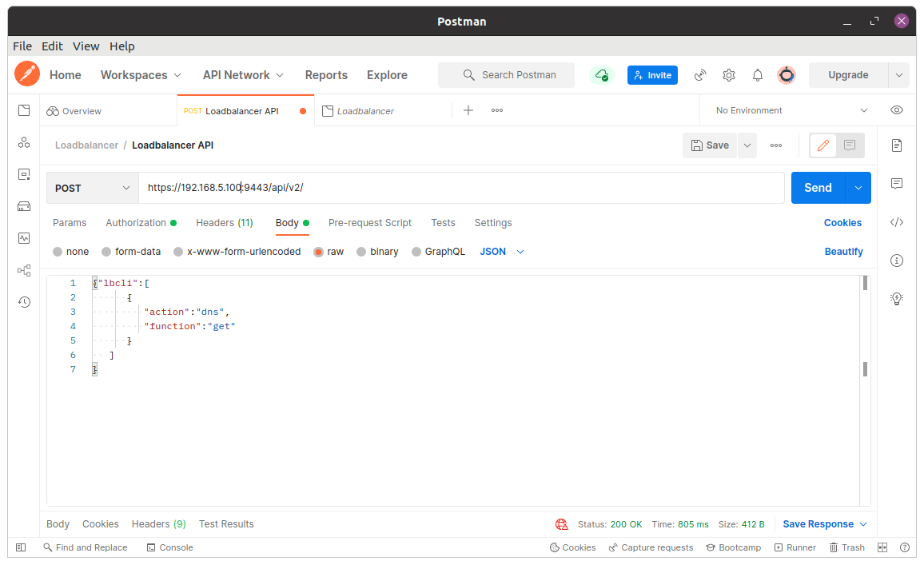Viewport: 924px width, 565px height.
Task: Open the Environments sidebar icon
Action: tap(23, 174)
